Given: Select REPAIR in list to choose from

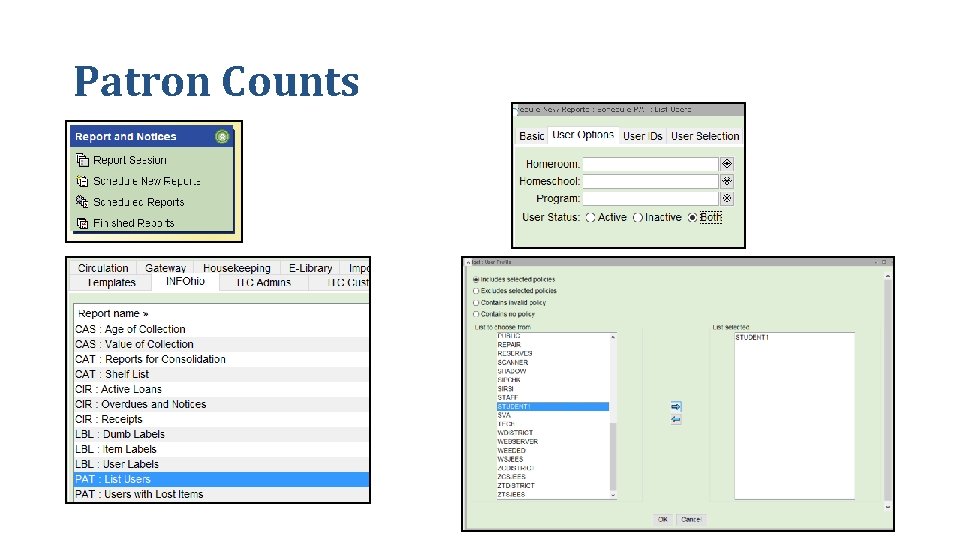Looking at the screenshot, I should 509,345.
